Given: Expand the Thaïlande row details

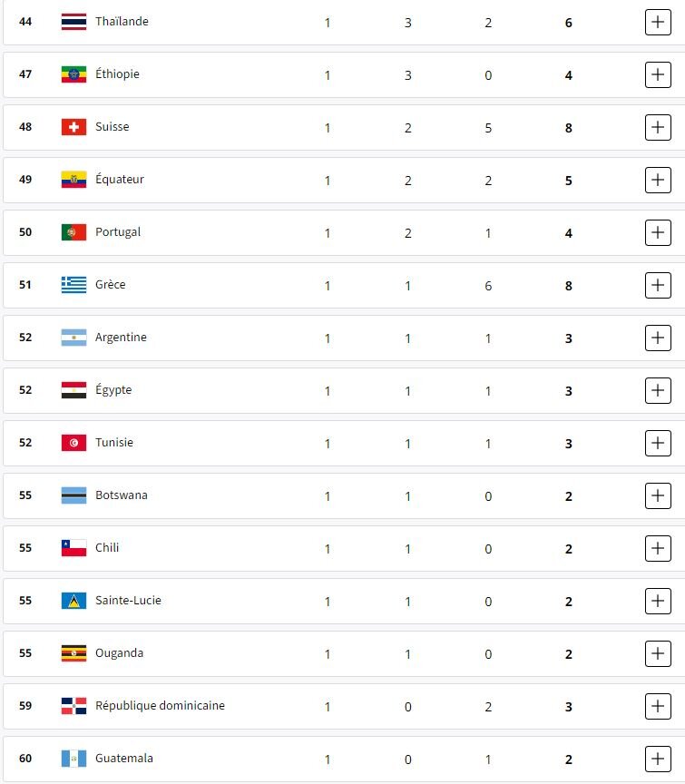Looking at the screenshot, I should tap(658, 22).
